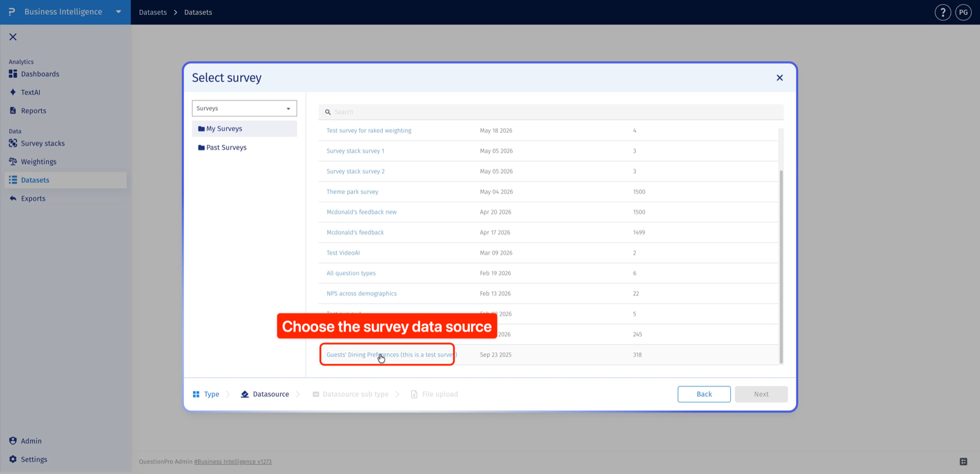Select the Datasource step
The height and width of the screenshot is (474, 980).
click(265, 394)
